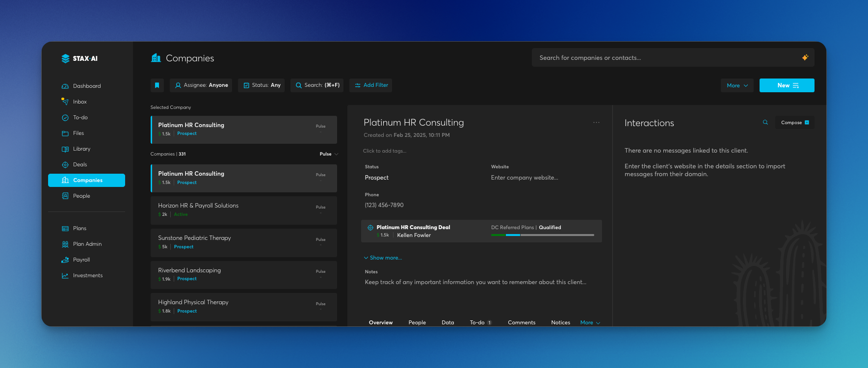The height and width of the screenshot is (368, 868).
Task: Open the Status: Any filter
Action: pyautogui.click(x=262, y=85)
